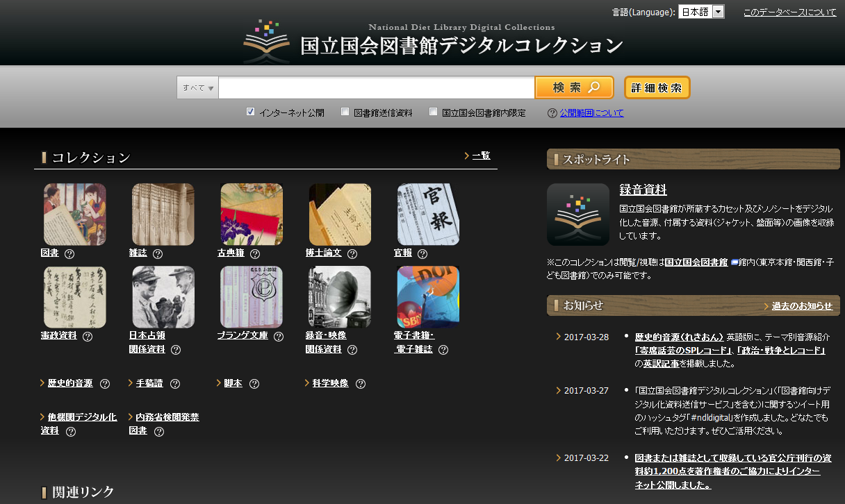Click the help icon beside 内務省検閲発禁図書

tap(159, 432)
